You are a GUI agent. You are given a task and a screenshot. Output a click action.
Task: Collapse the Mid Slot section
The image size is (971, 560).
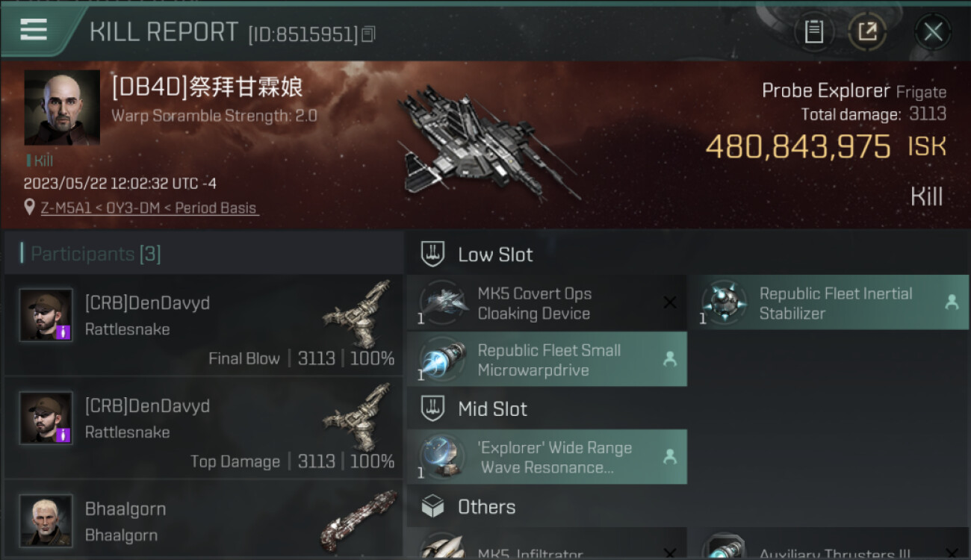coord(547,409)
